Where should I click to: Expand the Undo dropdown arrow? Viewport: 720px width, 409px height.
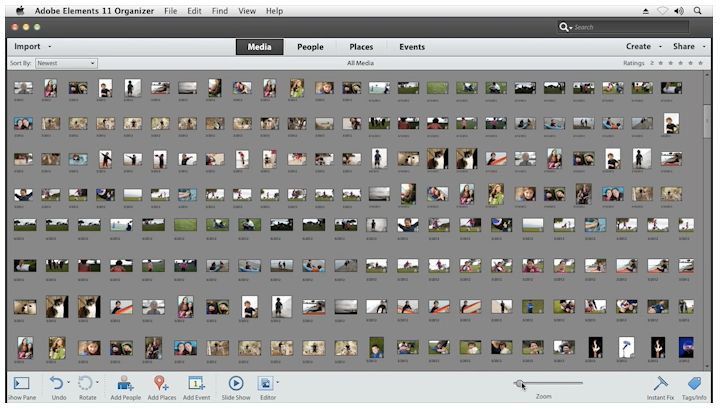(x=68, y=382)
